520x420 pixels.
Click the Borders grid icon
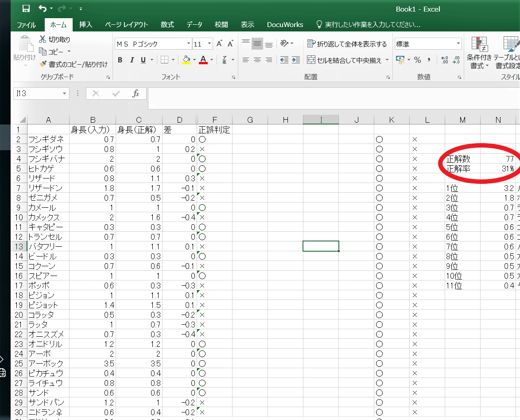164,60
